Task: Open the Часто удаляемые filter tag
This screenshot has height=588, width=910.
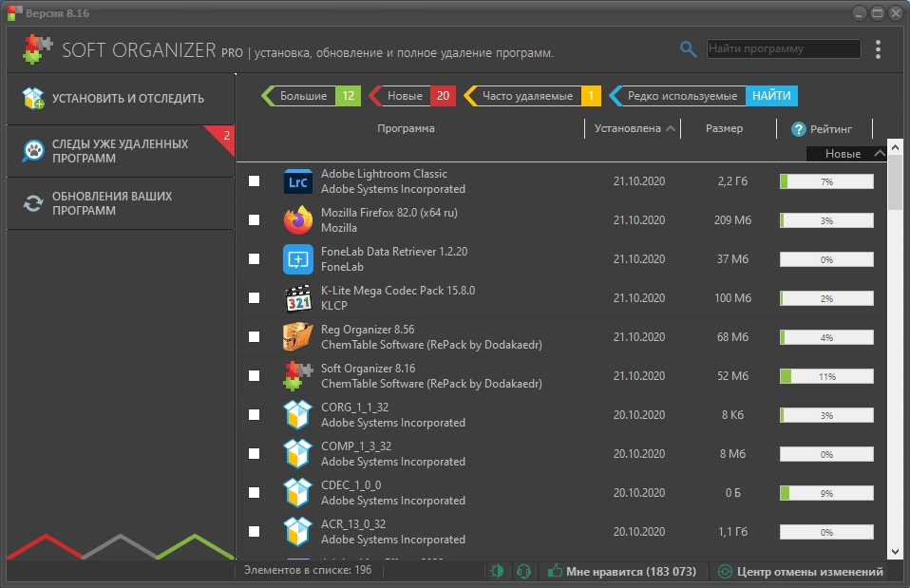Action: [533, 96]
